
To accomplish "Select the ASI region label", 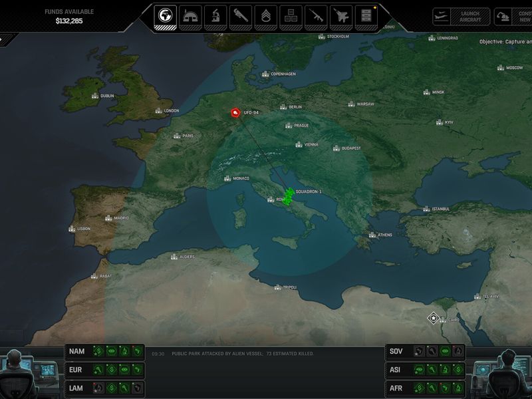I will tap(395, 370).
